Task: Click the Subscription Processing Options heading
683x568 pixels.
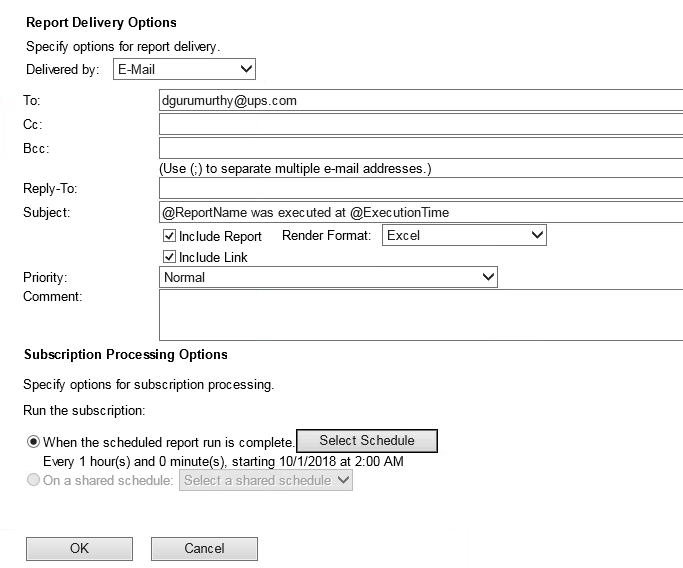Action: point(125,355)
